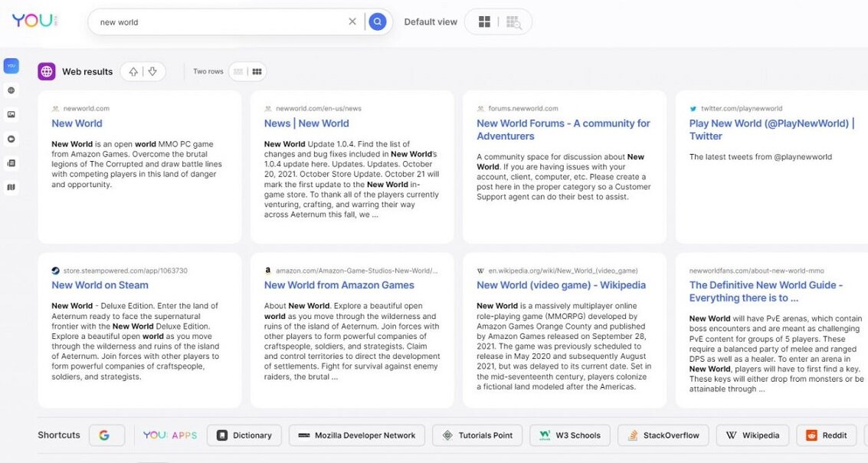Screen dimensions: 868x463
Task: Click the newworldfans.com URL text
Action: 756,271
